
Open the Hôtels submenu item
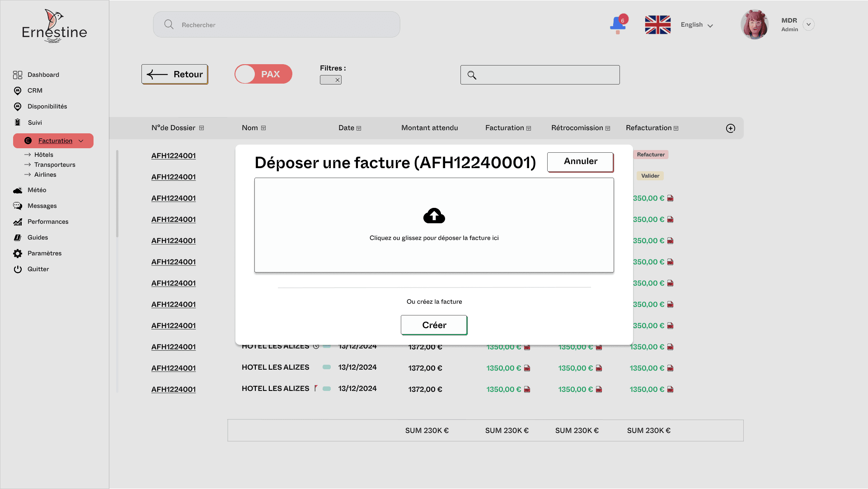tap(43, 155)
